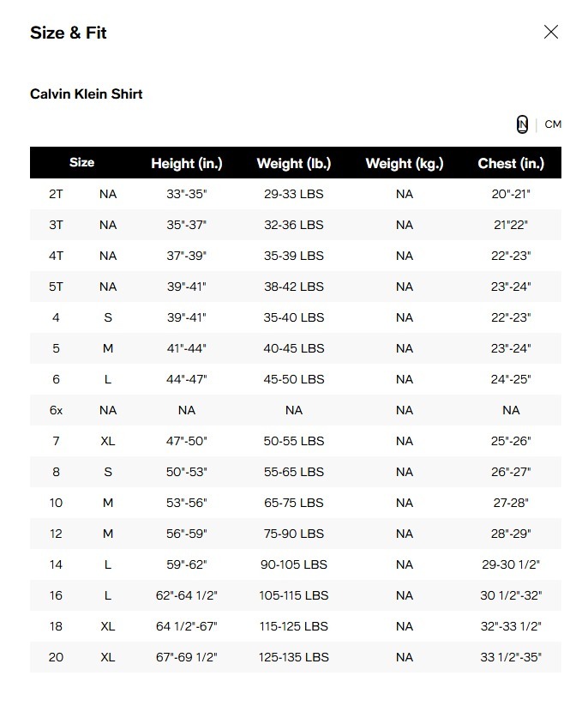Click the Calvin Klein Shirt heading
The height and width of the screenshot is (706, 588).
point(86,94)
